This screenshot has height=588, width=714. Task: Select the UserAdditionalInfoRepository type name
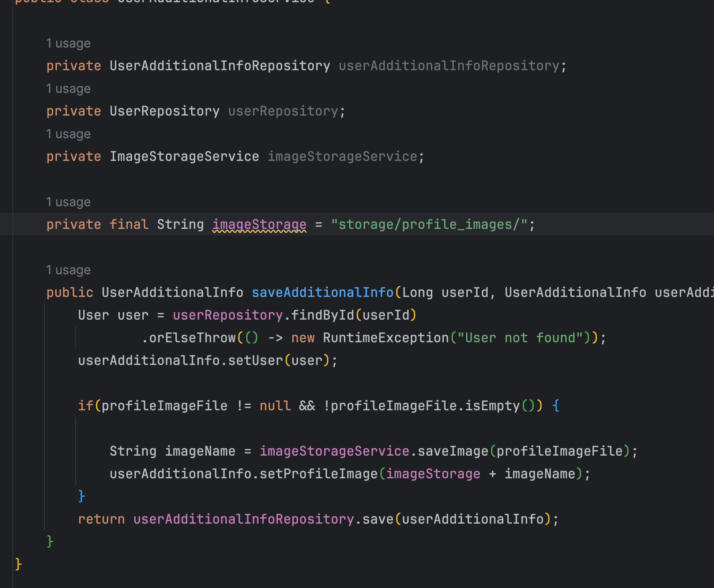coord(220,66)
